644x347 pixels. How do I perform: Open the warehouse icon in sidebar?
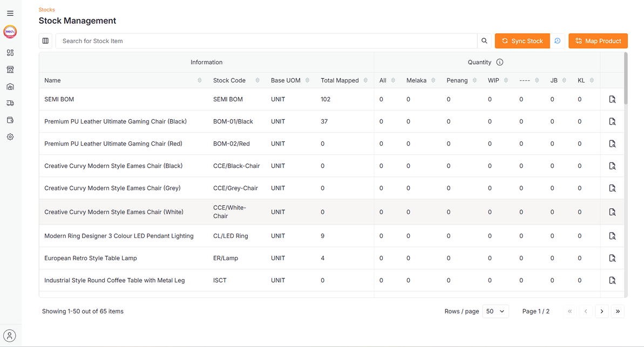(10, 86)
